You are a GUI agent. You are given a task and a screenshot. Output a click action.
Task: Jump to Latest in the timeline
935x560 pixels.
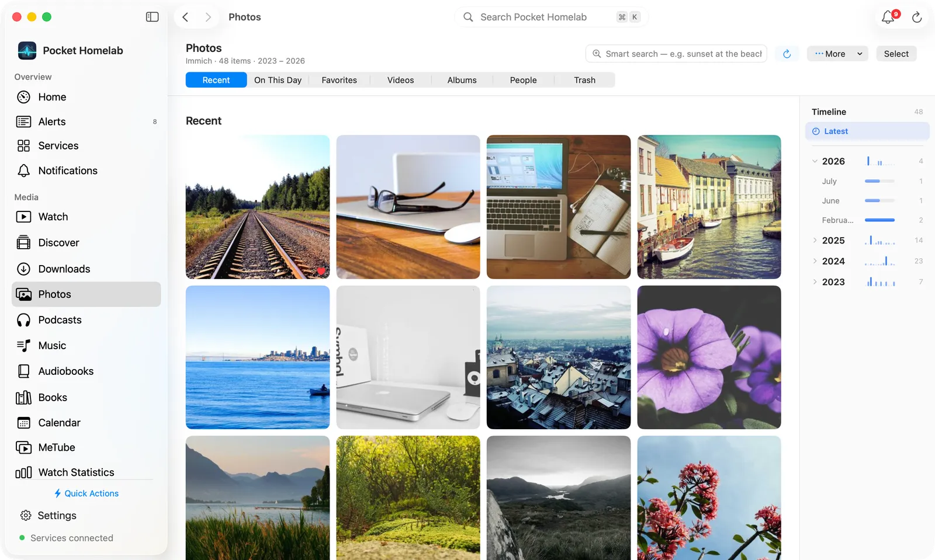click(867, 131)
